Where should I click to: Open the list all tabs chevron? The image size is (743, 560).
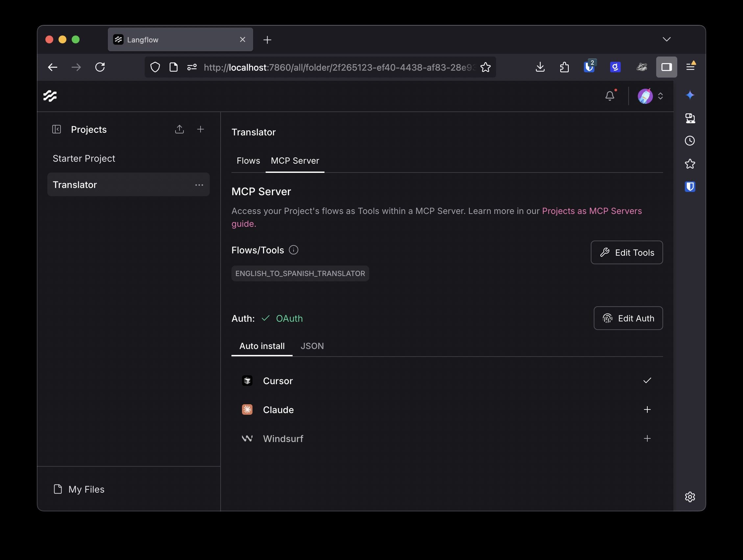click(x=666, y=40)
